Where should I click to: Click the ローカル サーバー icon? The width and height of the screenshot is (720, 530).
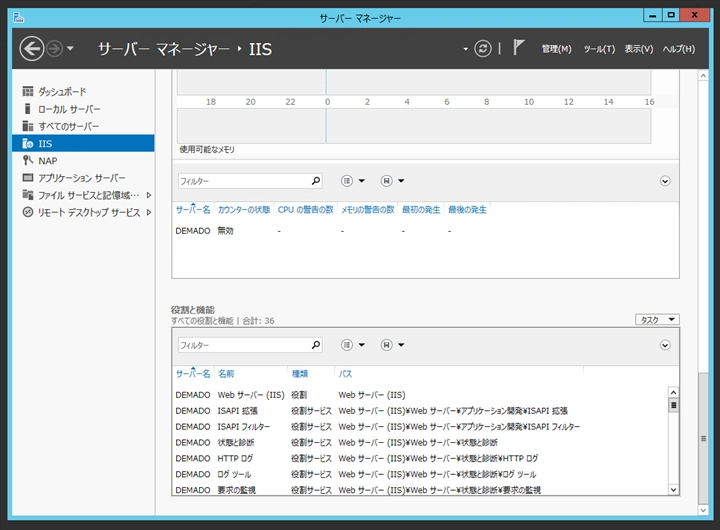(28, 109)
